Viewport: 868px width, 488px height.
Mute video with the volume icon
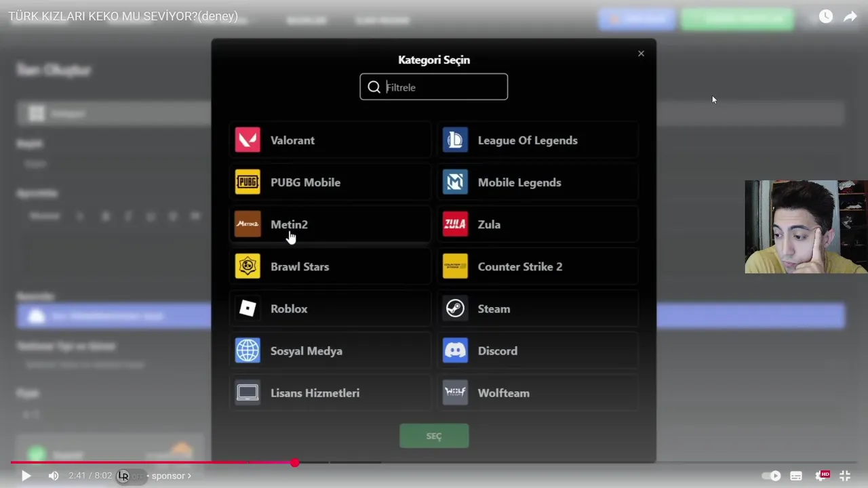54,476
